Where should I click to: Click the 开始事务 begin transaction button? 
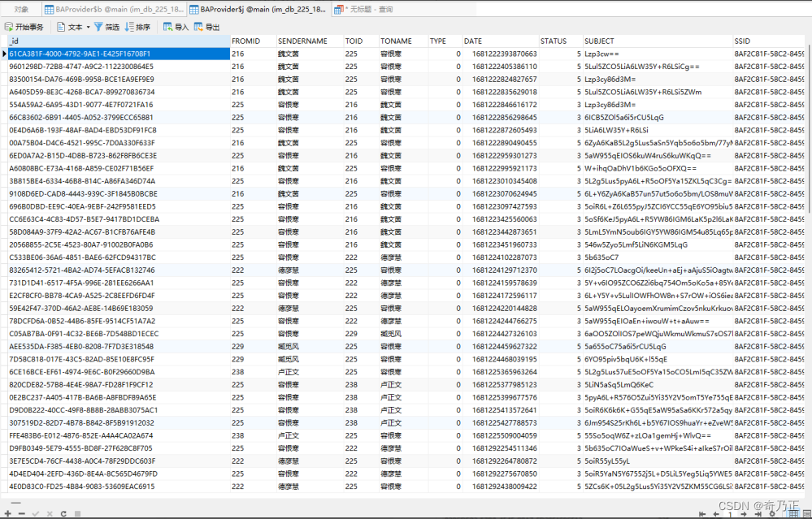click(24, 27)
